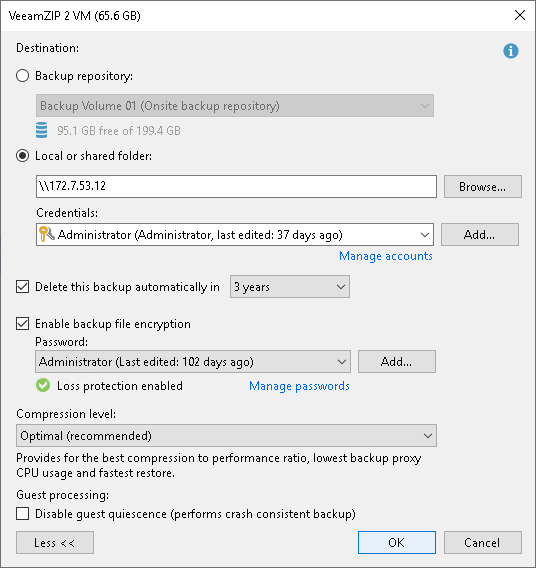Viewport: 536px width, 568px height.
Task: Enable Disable guest quiescence checkbox
Action: [x=22, y=514]
